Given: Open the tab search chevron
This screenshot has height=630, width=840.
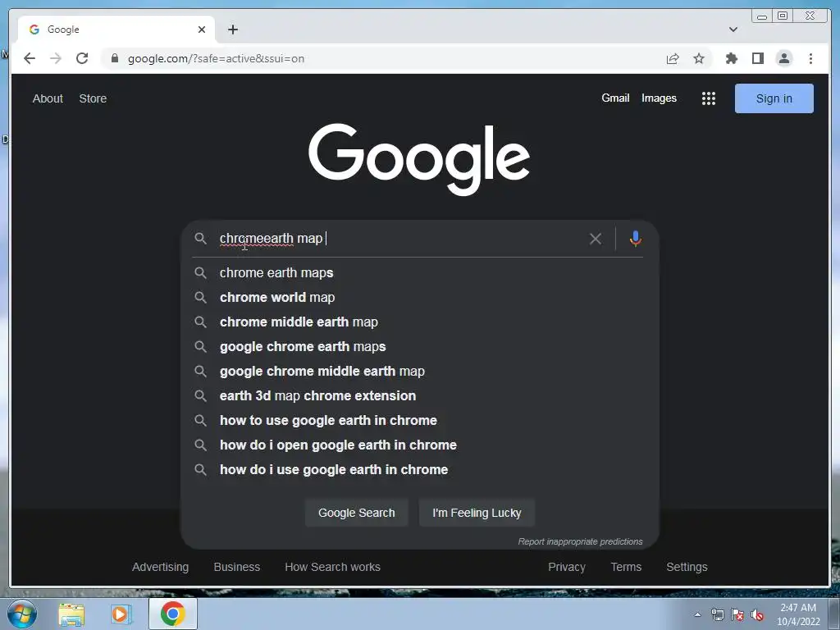Looking at the screenshot, I should pyautogui.click(x=733, y=30).
